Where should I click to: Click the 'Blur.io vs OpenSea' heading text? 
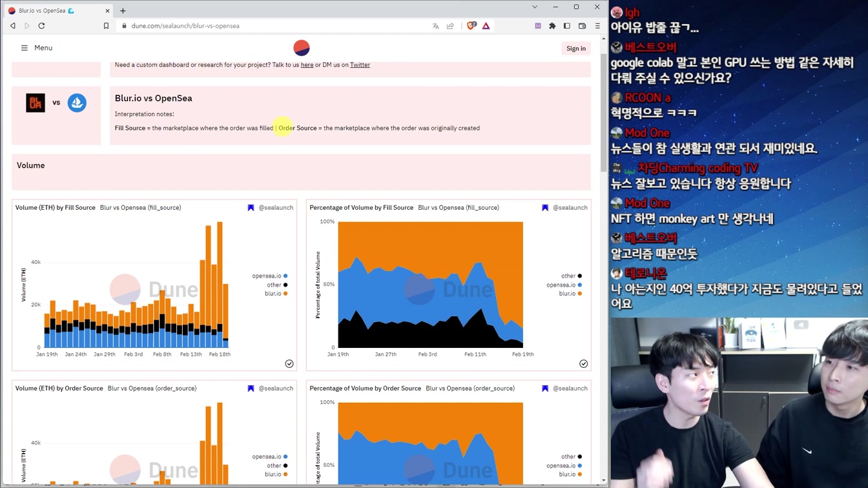click(x=154, y=98)
